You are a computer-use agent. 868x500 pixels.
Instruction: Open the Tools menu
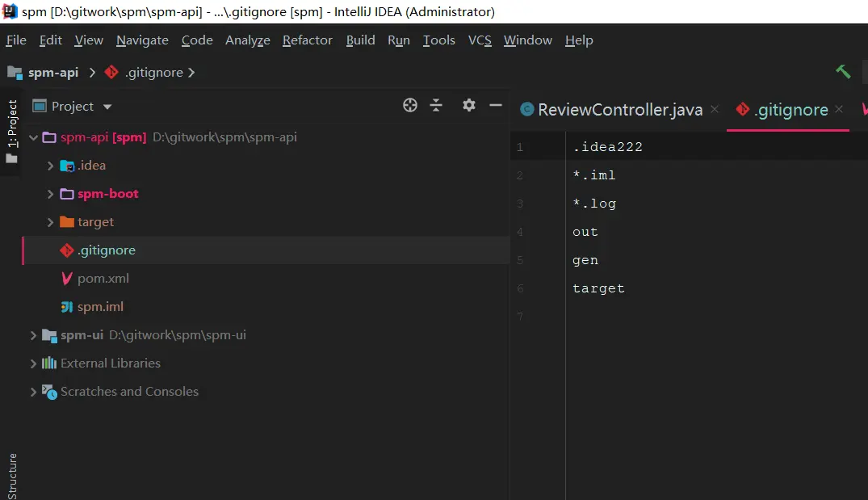tap(439, 40)
